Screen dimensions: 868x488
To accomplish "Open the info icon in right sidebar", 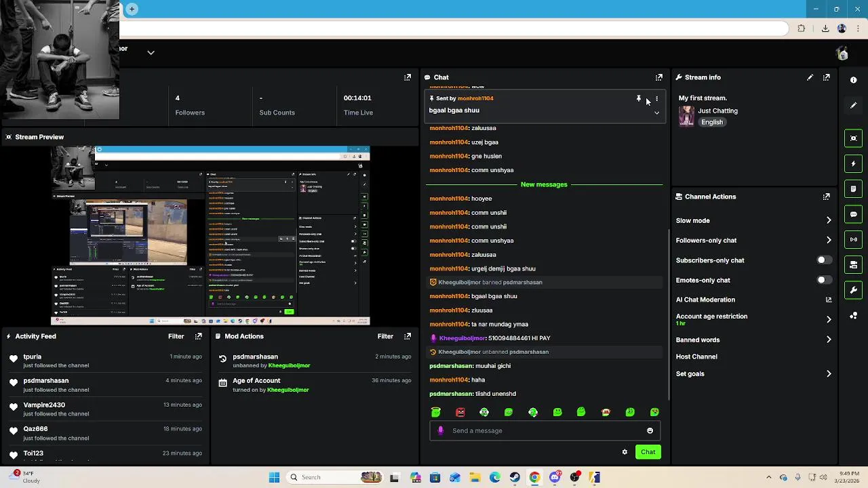I will pos(853,80).
